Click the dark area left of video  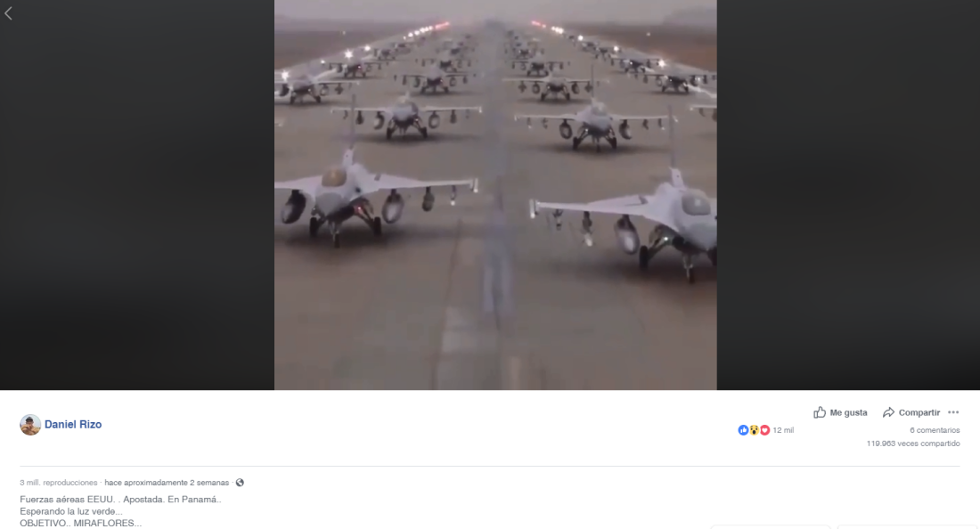tap(137, 195)
